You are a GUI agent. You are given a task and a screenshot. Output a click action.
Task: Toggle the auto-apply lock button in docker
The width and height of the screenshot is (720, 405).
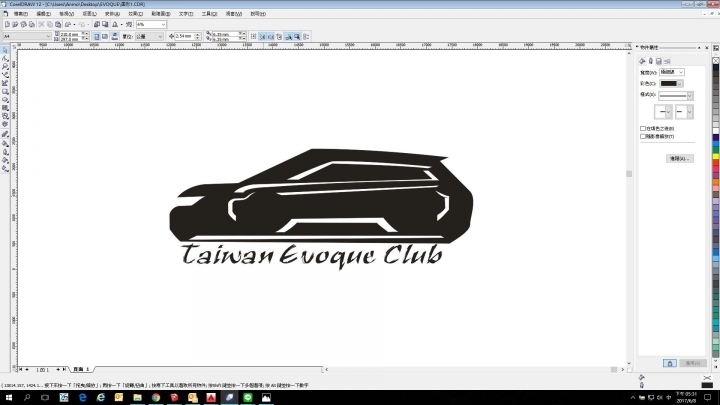point(669,363)
